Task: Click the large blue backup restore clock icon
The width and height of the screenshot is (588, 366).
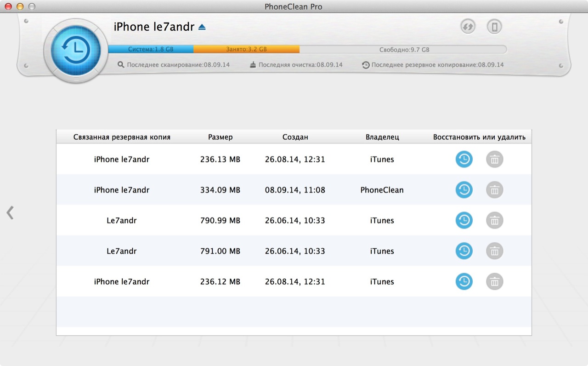Action: (76, 50)
